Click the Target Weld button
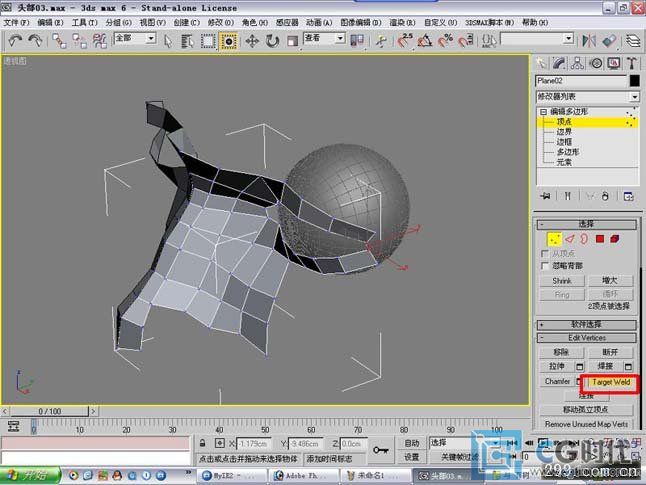Viewport: 646px width, 485px height. point(611,382)
